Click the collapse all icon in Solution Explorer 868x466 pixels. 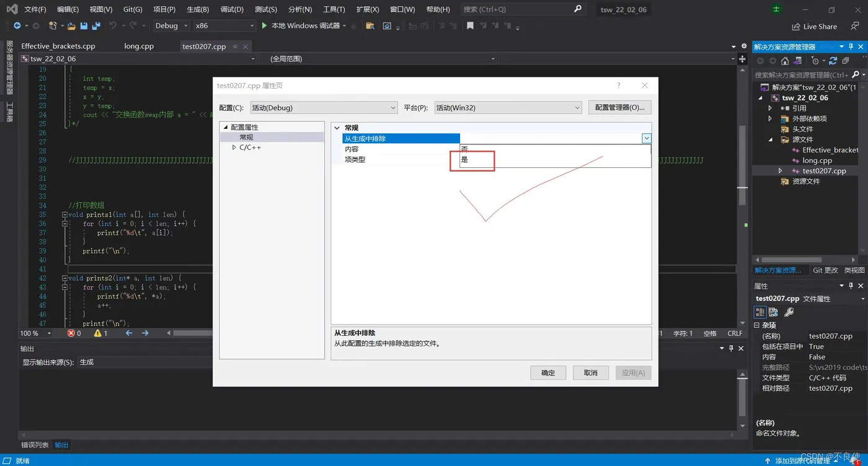(846, 61)
